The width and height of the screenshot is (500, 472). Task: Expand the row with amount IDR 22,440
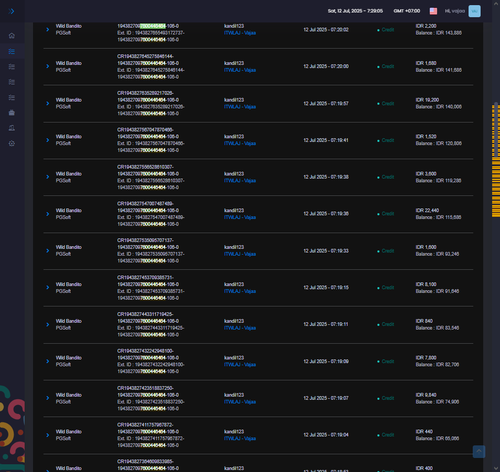click(x=48, y=214)
